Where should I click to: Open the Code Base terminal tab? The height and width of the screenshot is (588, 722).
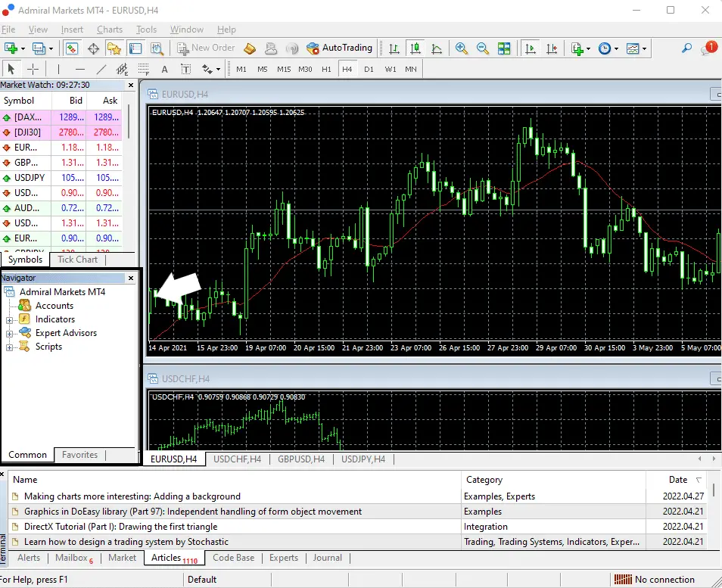click(233, 558)
